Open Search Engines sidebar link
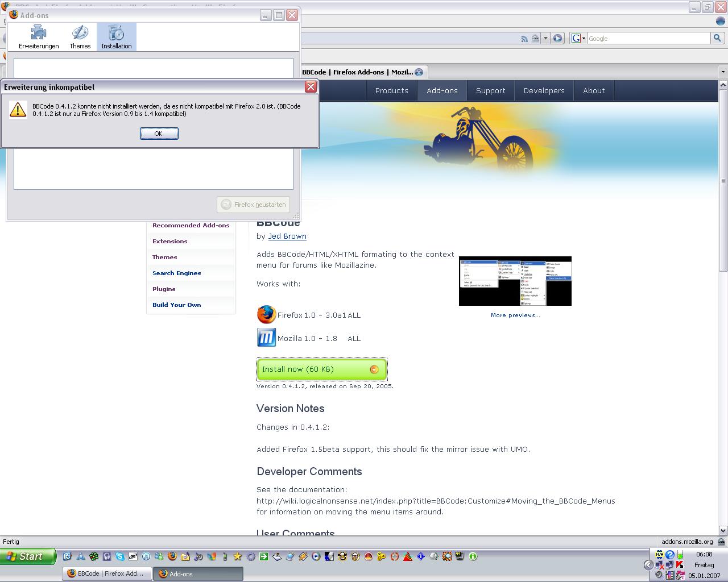 [x=177, y=273]
